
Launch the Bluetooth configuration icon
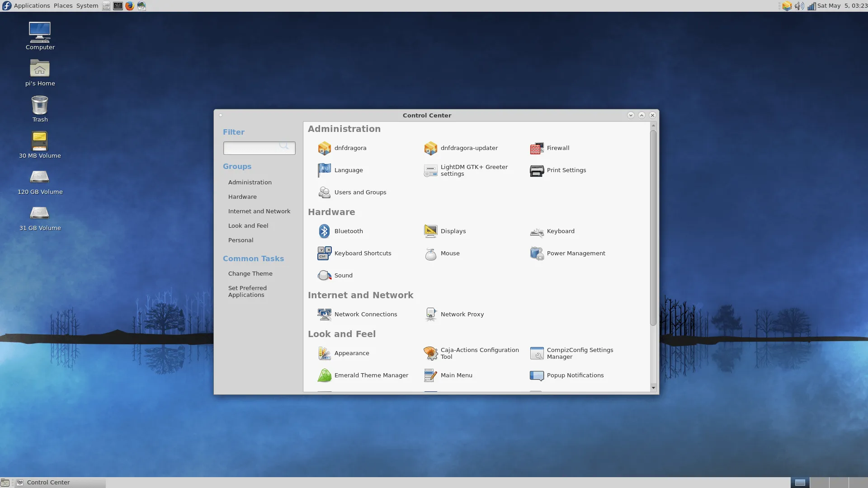324,231
